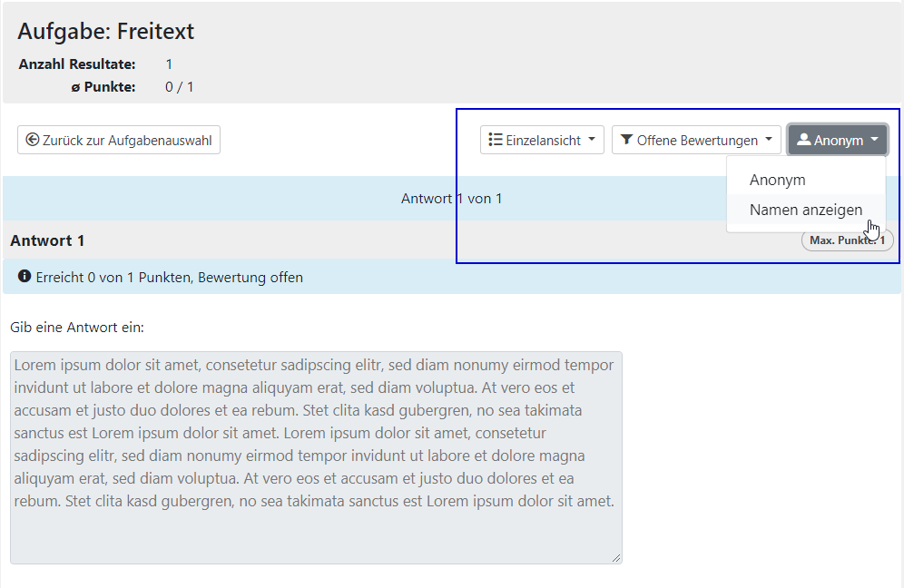
Task: Click the 'Max. Punkte: 1' badge
Action: pos(847,240)
